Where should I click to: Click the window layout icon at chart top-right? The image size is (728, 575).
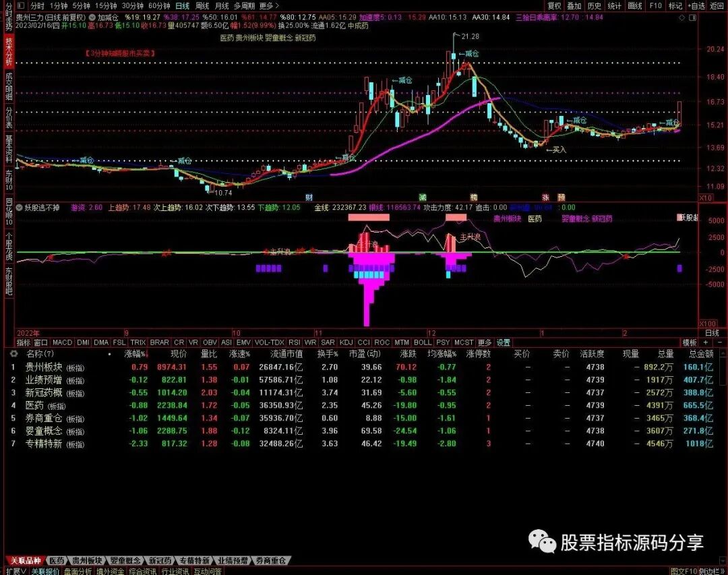click(x=692, y=18)
